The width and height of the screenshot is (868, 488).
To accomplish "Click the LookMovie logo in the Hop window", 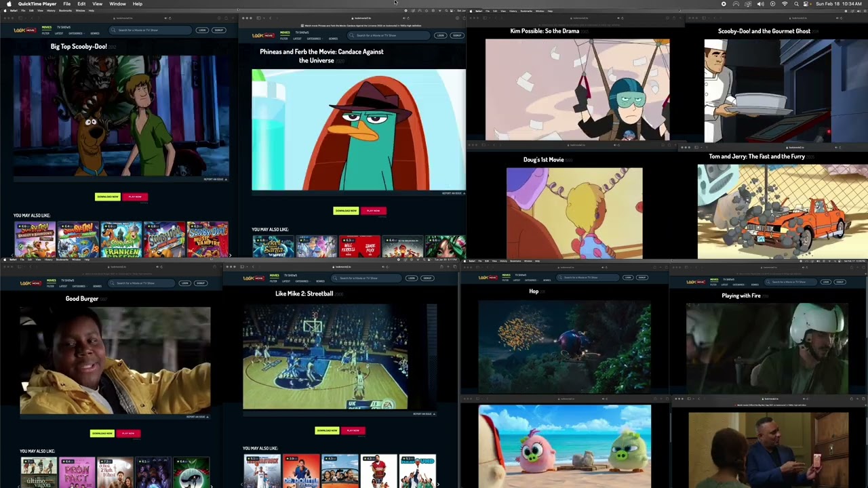I will (488, 277).
